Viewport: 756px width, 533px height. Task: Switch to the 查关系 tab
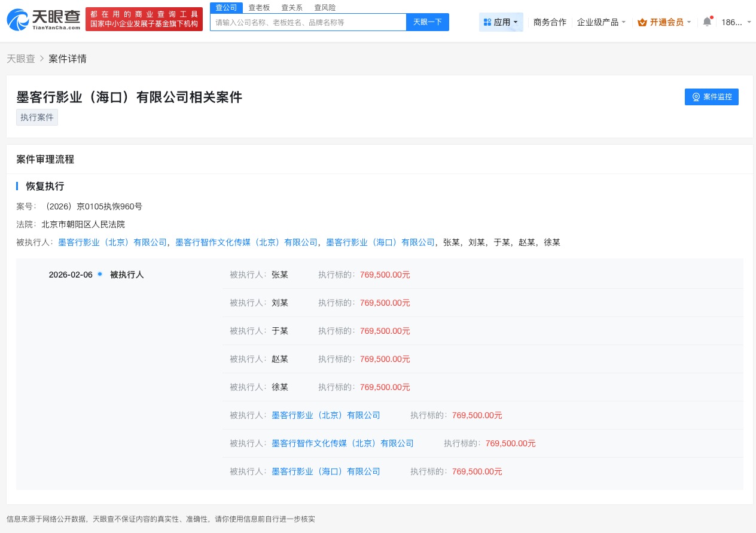pos(292,7)
